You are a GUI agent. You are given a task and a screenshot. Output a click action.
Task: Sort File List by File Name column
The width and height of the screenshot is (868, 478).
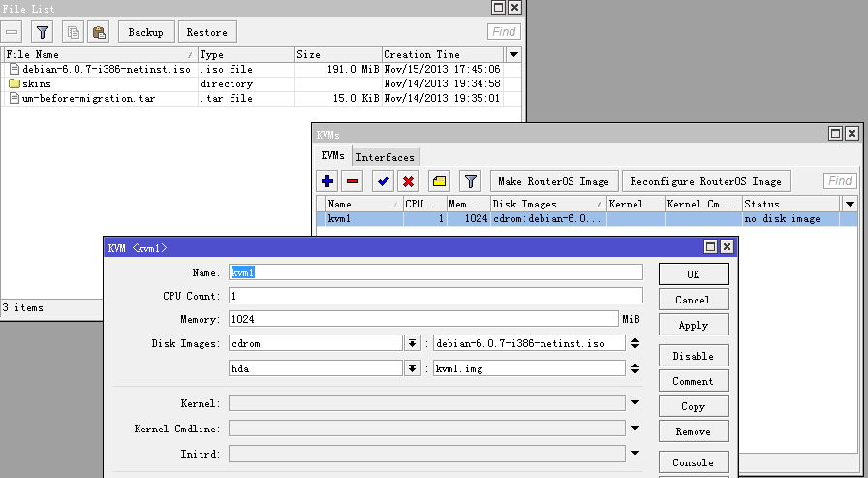tap(100, 54)
